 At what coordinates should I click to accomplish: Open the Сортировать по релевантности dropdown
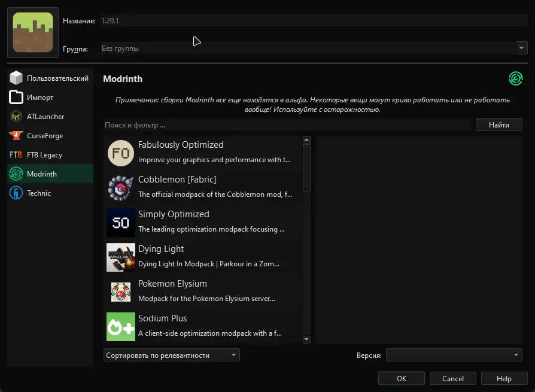171,355
